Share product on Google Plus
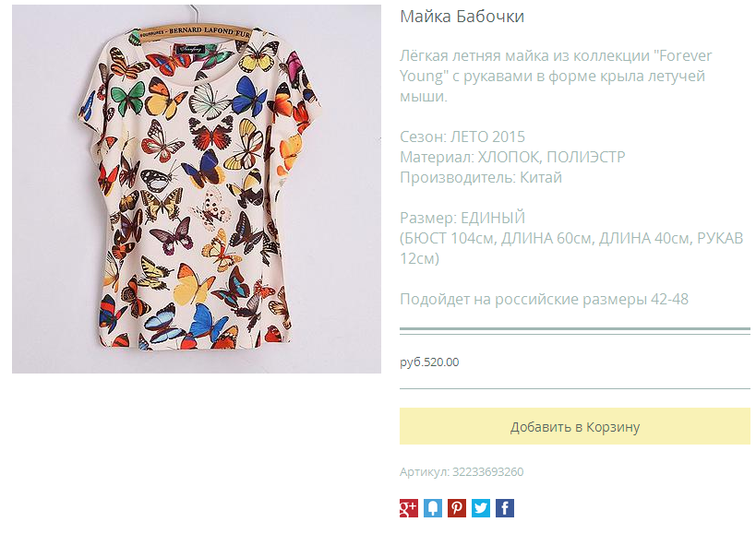Screen dimensions: 756x534 (x=408, y=508)
